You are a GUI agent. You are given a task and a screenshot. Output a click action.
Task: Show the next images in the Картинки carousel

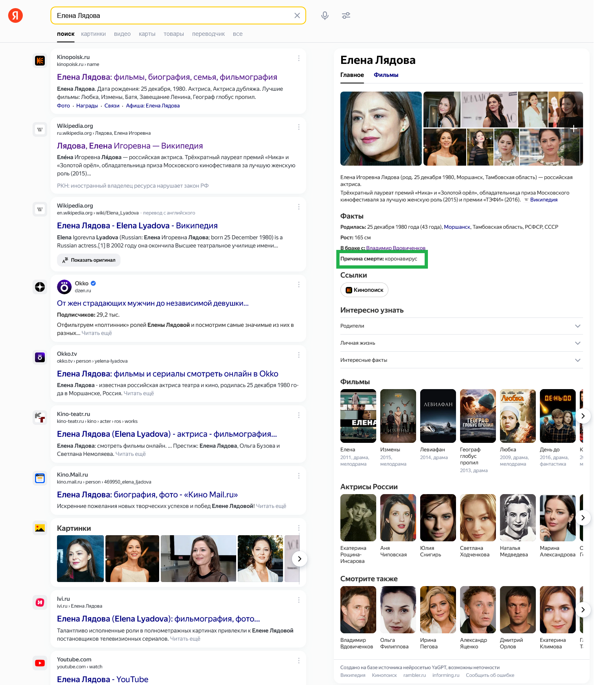pyautogui.click(x=300, y=559)
